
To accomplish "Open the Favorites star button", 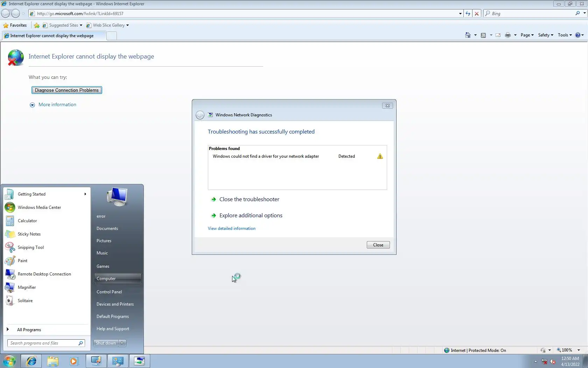I will coord(15,25).
